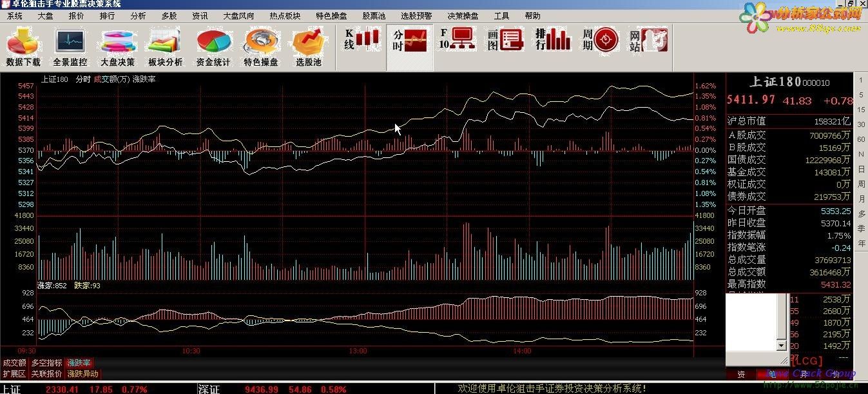Select the 30-minute period button
Viewport: 868px width, 394px height.
tap(861, 124)
